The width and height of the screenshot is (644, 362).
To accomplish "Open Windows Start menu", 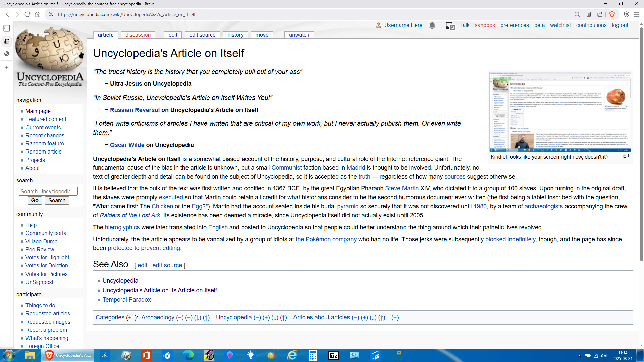I will pyautogui.click(x=9, y=355).
